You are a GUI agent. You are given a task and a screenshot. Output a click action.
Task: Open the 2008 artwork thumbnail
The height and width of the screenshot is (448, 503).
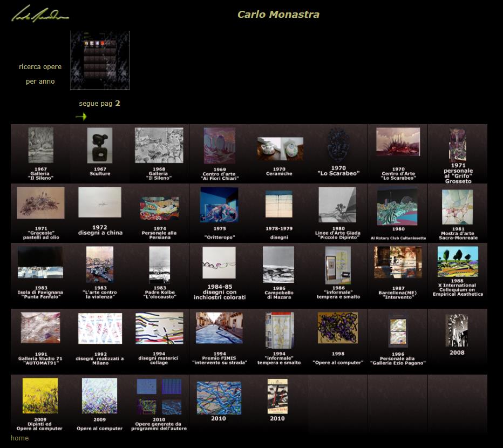tap(457, 330)
